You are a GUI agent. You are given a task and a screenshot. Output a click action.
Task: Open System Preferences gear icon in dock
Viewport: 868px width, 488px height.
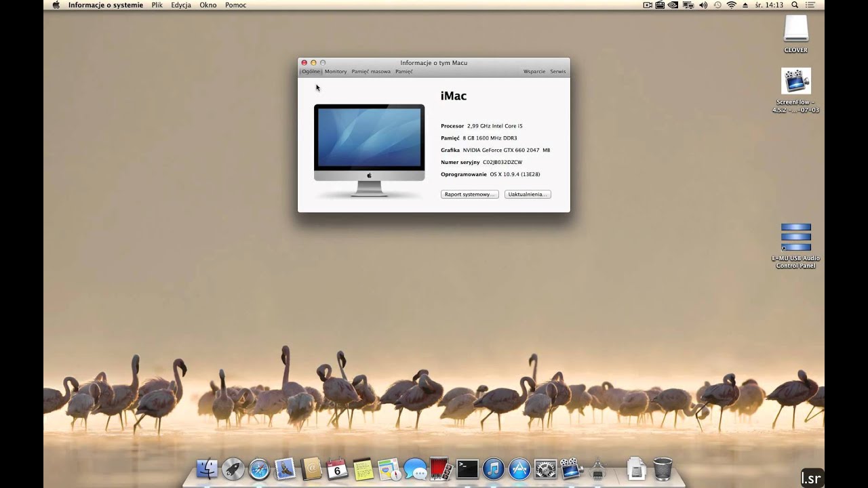click(x=545, y=468)
